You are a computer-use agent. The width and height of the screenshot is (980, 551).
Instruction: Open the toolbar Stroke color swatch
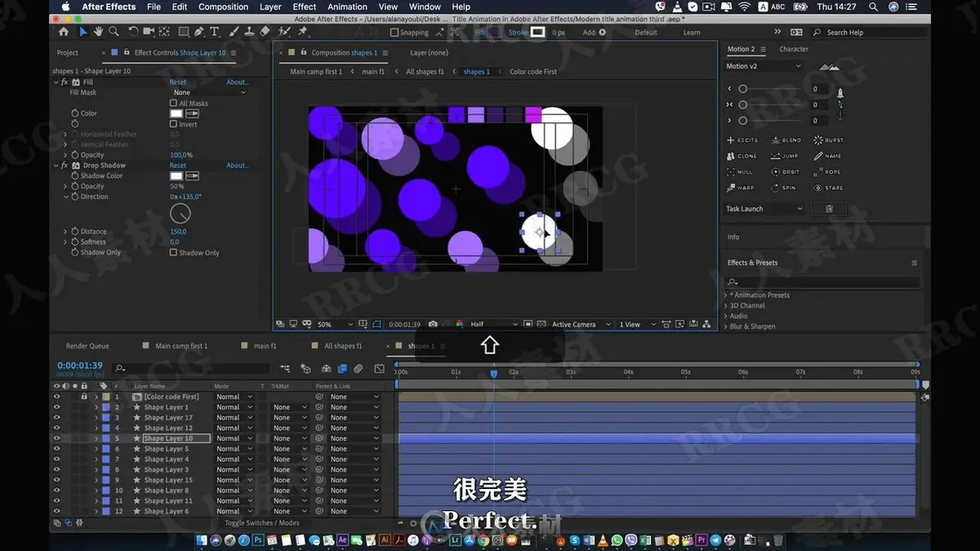[x=537, y=33]
